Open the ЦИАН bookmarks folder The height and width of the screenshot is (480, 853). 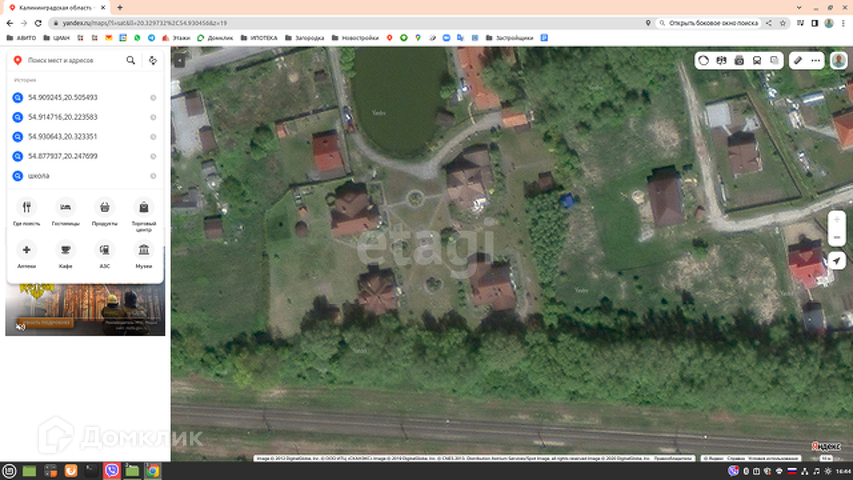[x=57, y=38]
